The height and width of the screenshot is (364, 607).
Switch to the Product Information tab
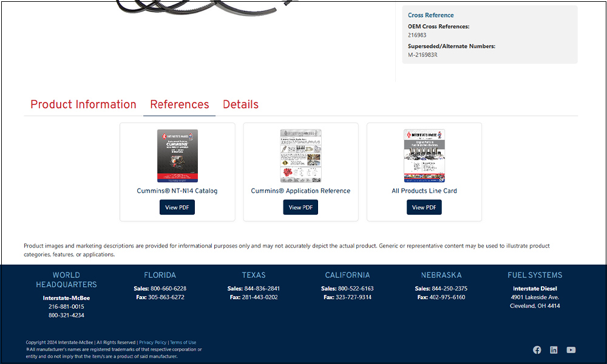click(83, 104)
